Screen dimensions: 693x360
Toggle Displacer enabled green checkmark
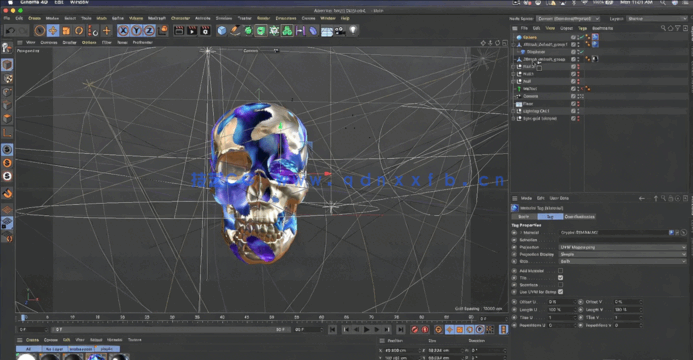pos(582,52)
